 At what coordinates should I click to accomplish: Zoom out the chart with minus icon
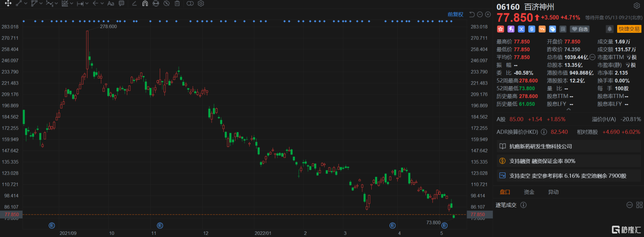pyautogui.click(x=480, y=14)
